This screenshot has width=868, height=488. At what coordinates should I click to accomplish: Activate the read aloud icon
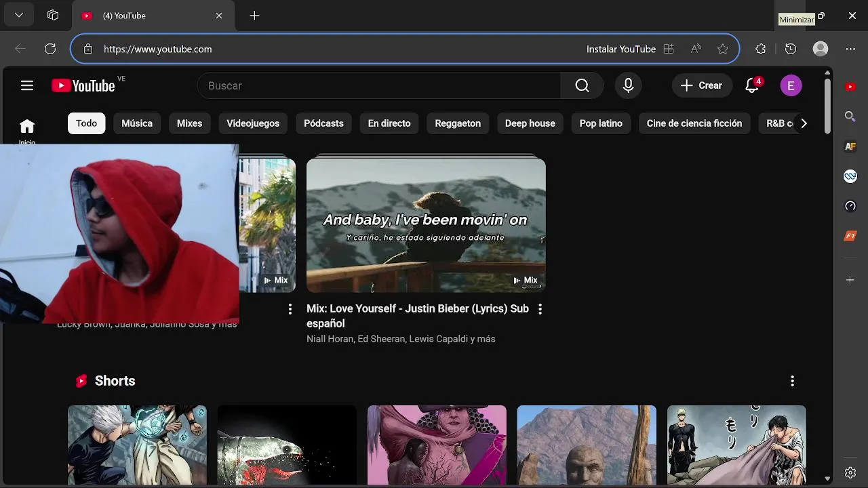point(696,49)
